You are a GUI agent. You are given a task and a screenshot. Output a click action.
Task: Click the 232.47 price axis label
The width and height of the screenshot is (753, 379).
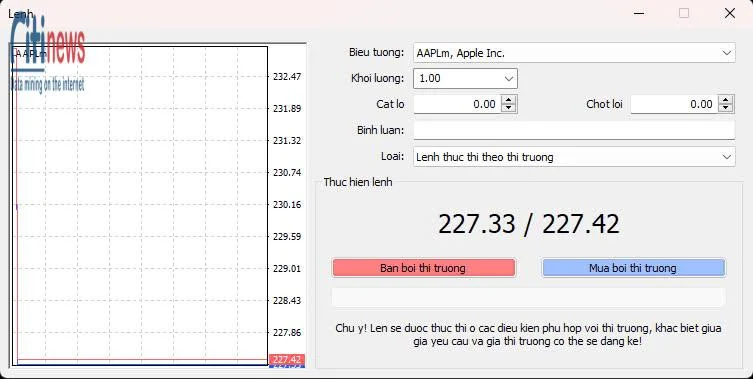(287, 76)
